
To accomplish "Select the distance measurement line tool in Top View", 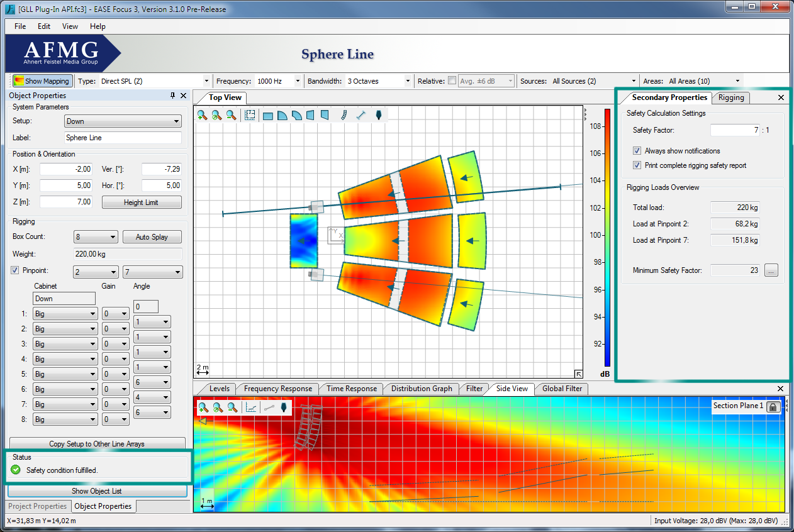I will coord(361,115).
